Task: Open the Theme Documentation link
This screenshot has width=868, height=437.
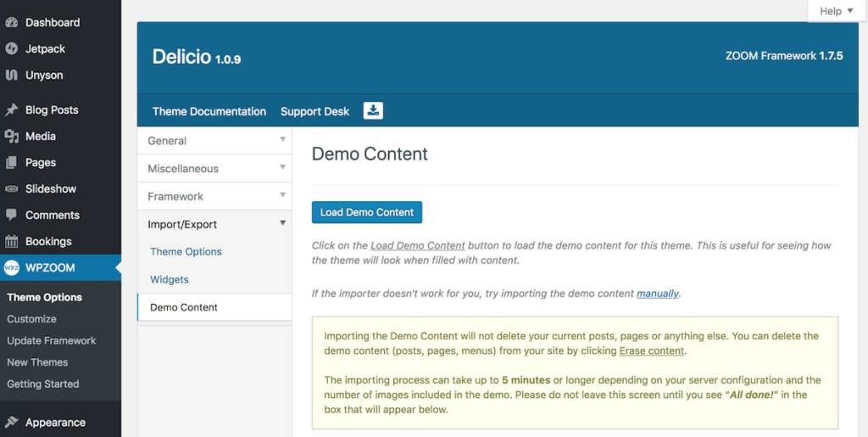Action: click(x=209, y=111)
